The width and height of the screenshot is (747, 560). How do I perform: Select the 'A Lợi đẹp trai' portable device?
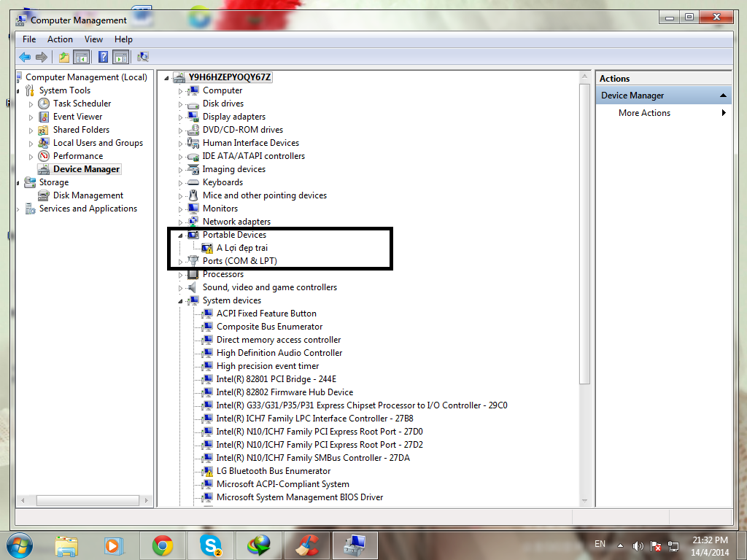(241, 248)
